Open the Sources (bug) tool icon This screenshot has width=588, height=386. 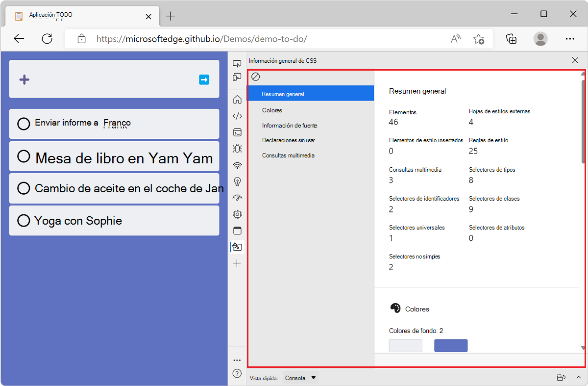click(x=237, y=149)
